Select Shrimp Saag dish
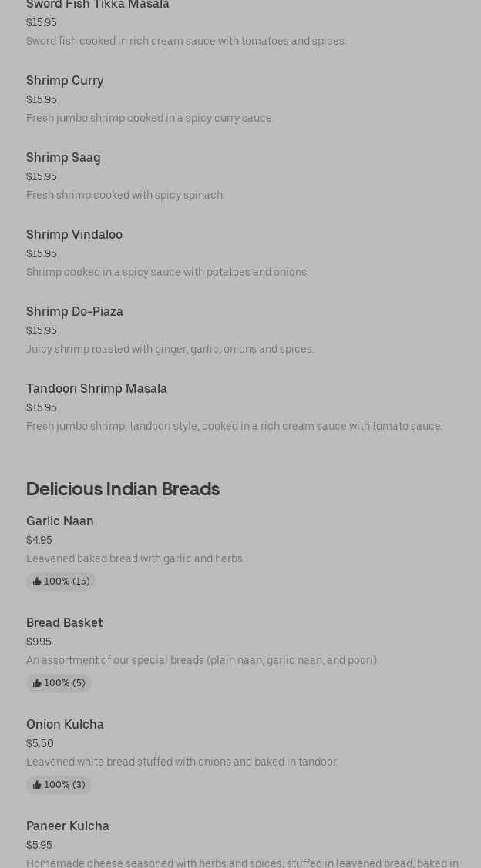This screenshot has width=481, height=868. (63, 158)
